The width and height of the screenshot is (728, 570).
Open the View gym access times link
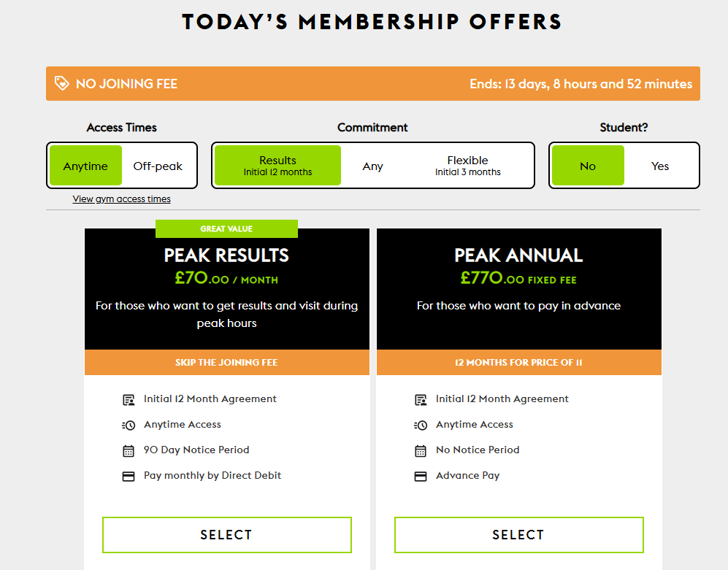121,199
